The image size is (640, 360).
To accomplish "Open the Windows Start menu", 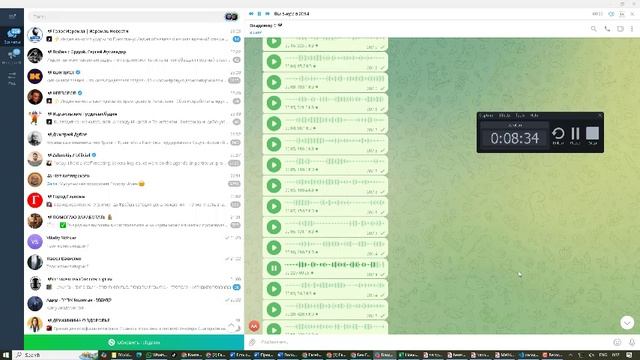I will 6,355.
